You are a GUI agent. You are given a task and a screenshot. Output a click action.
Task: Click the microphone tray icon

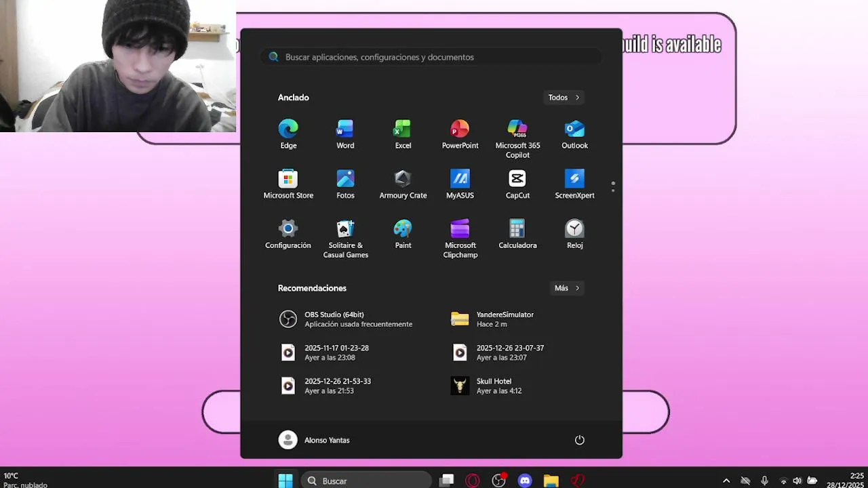pyautogui.click(x=764, y=481)
